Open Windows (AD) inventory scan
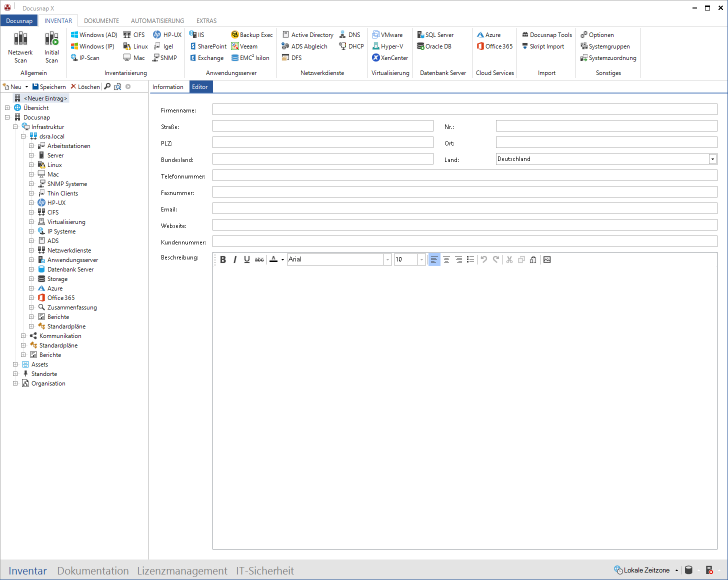This screenshot has width=728, height=580. pos(94,35)
